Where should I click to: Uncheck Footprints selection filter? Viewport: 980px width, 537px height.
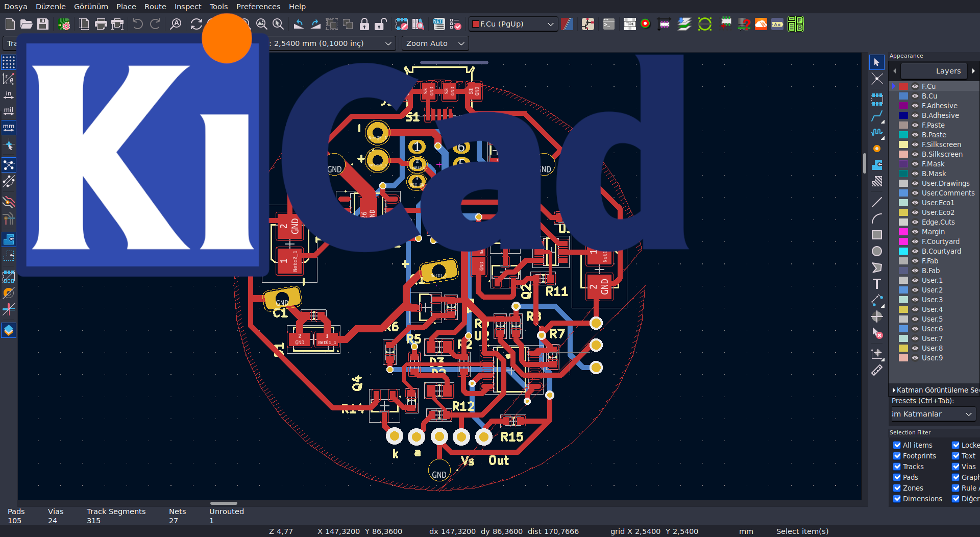[897, 456]
